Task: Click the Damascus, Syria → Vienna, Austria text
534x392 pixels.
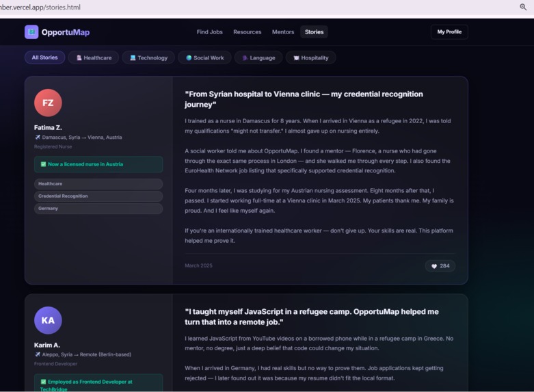Action: [82, 138]
